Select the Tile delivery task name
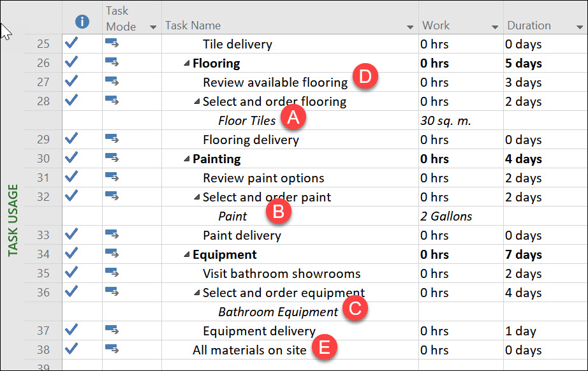Viewport: 588px width, 371px height. (237, 44)
